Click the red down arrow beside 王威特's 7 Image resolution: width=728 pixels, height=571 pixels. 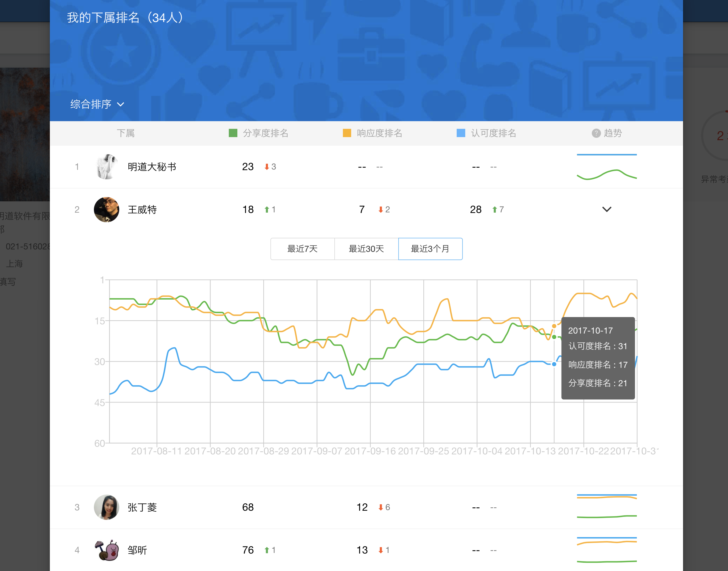(381, 210)
